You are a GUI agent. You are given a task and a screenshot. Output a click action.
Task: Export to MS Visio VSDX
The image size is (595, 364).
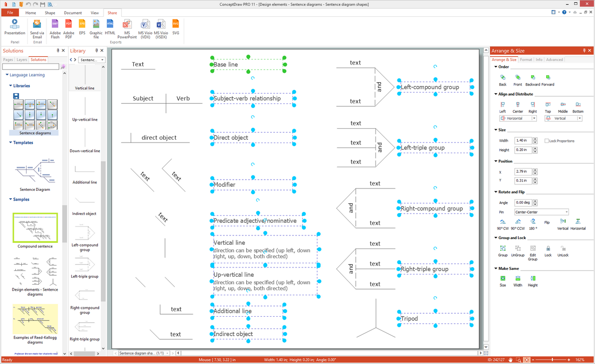click(161, 29)
